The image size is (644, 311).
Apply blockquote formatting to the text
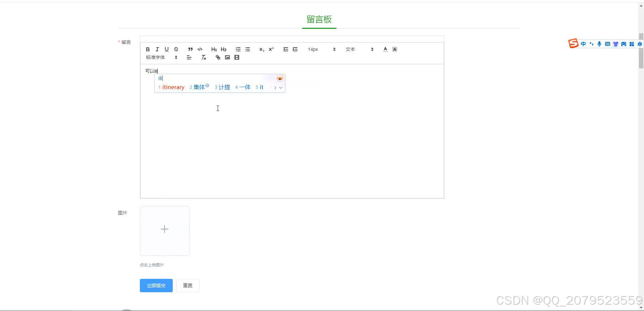pyautogui.click(x=190, y=49)
